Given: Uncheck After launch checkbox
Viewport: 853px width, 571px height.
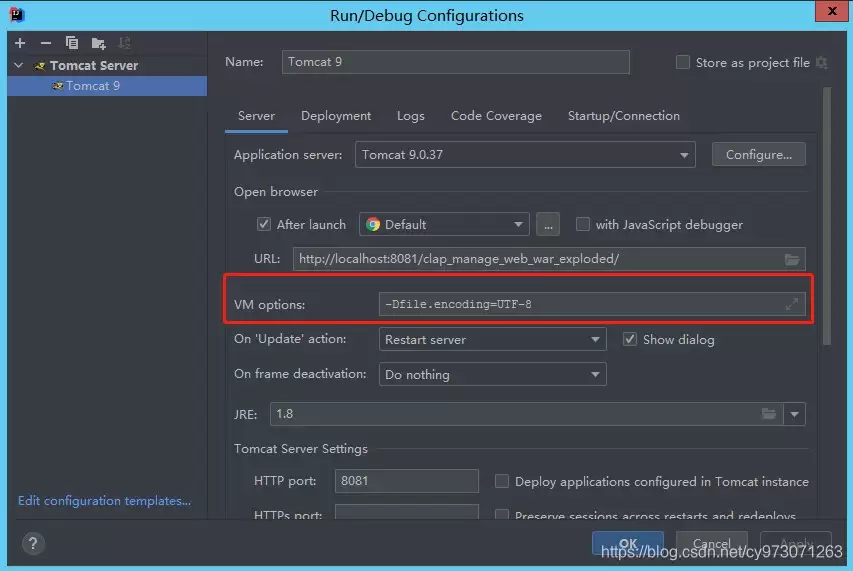Looking at the screenshot, I should pos(264,224).
